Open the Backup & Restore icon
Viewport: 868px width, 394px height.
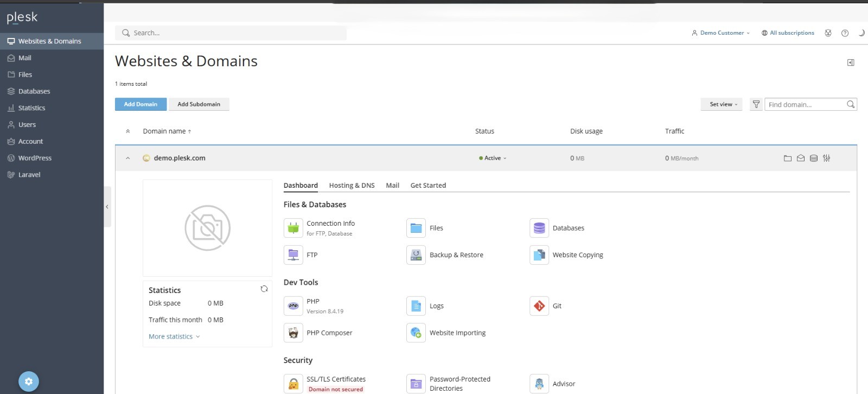click(416, 255)
